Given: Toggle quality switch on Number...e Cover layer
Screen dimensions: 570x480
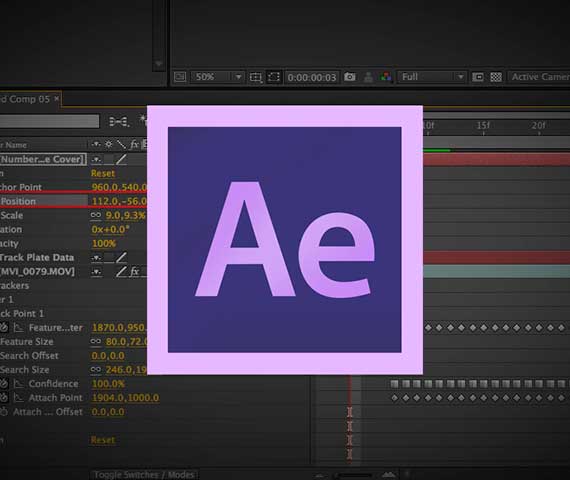Looking at the screenshot, I should click(121, 159).
